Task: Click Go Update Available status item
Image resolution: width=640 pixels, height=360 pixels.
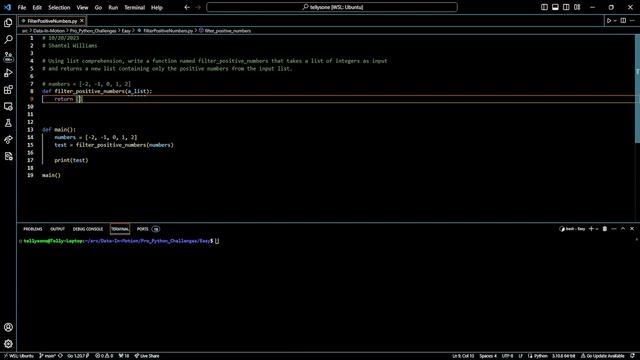Action: [602, 356]
